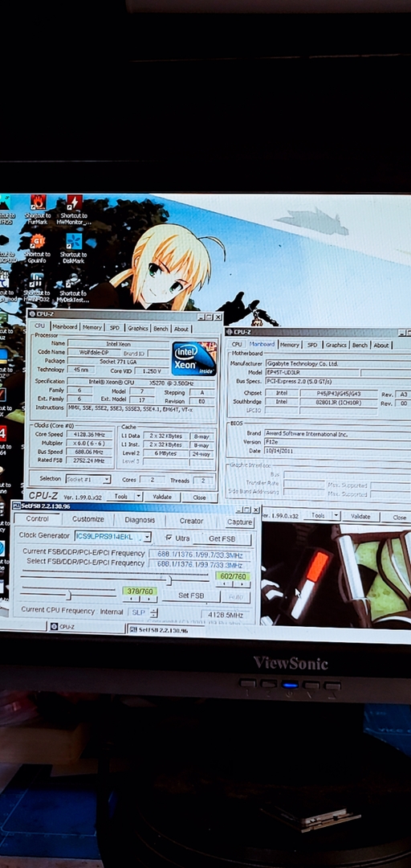Click the 4128.5MHz CPU frequency field

(x=225, y=615)
